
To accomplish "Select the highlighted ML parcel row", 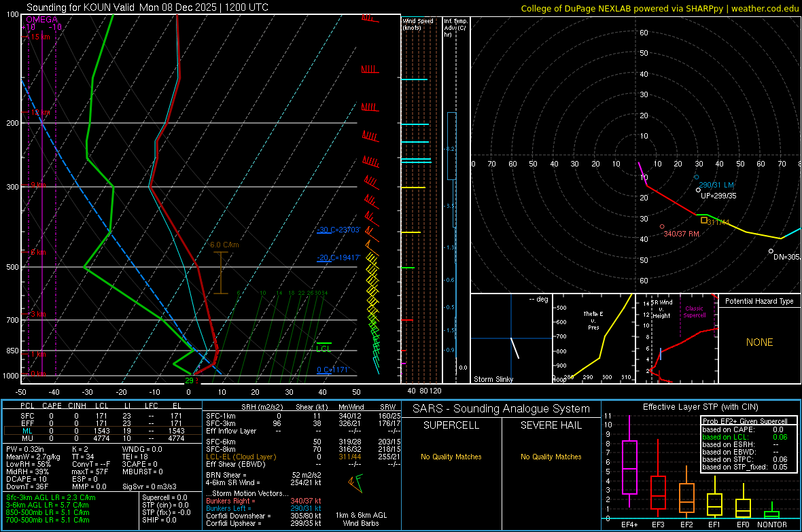I will pyautogui.click(x=103, y=431).
